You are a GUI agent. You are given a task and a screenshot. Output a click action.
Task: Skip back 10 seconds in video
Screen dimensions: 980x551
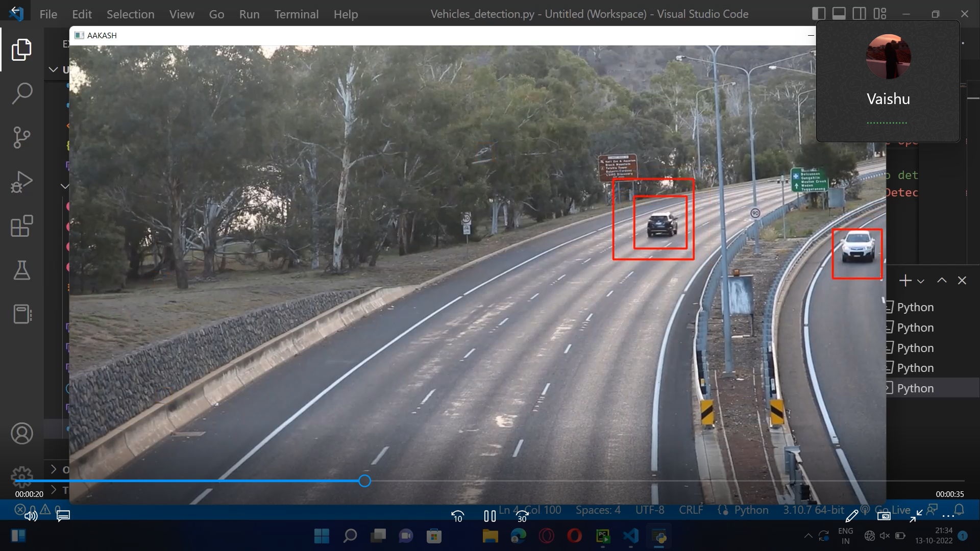click(458, 516)
